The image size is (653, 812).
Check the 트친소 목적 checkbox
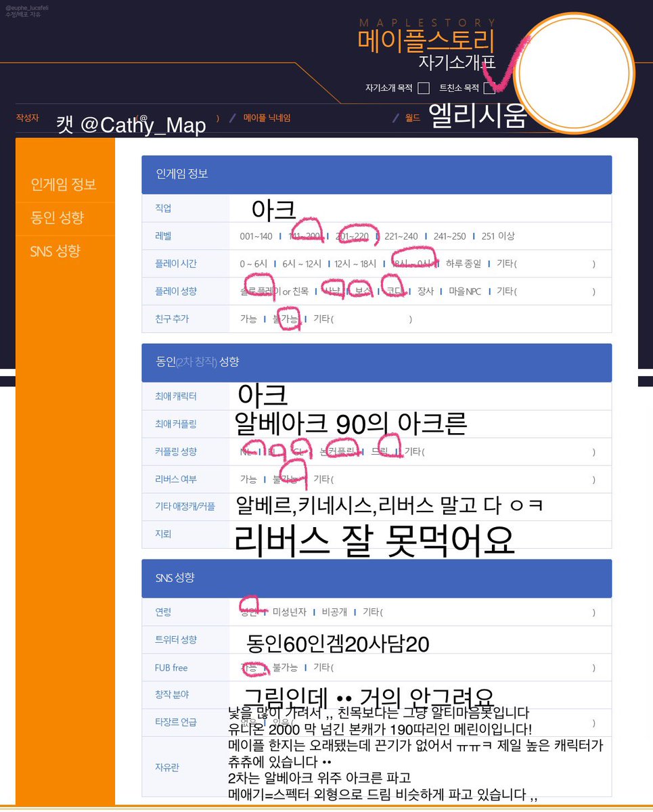click(x=490, y=87)
